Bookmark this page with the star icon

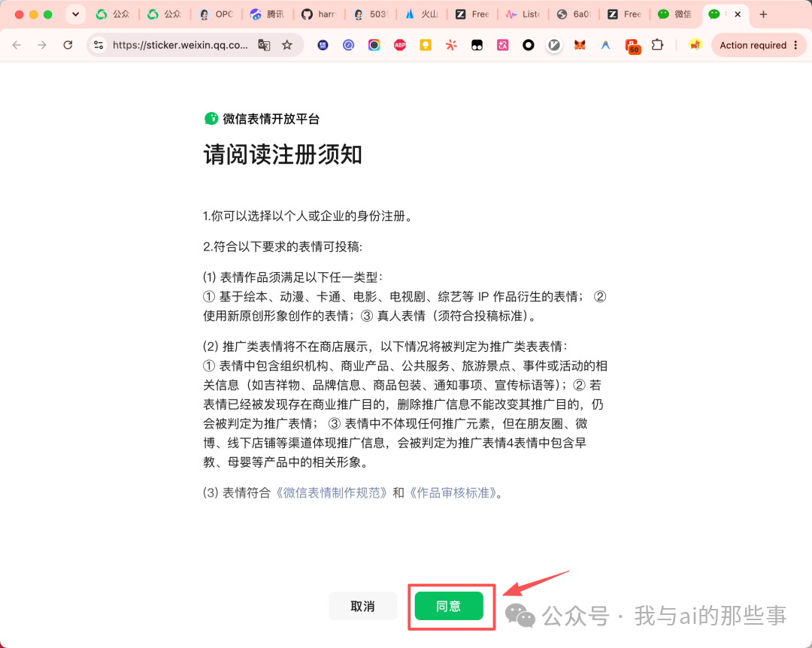pos(287,45)
